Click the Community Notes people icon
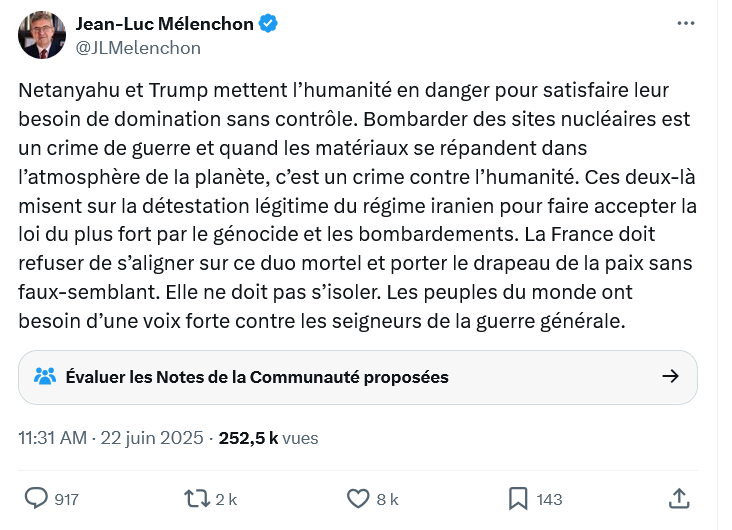732x530 pixels. (x=45, y=377)
